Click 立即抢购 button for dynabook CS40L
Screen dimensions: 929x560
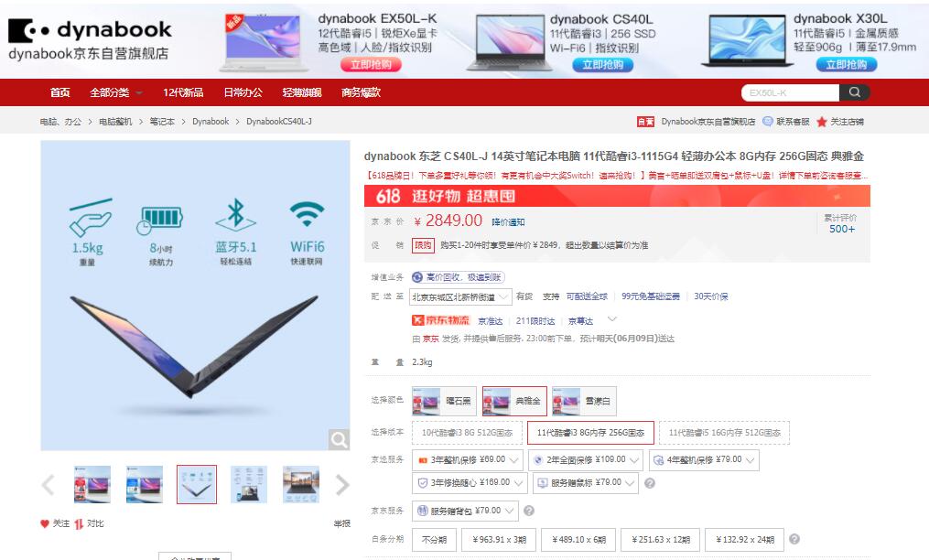[x=602, y=65]
